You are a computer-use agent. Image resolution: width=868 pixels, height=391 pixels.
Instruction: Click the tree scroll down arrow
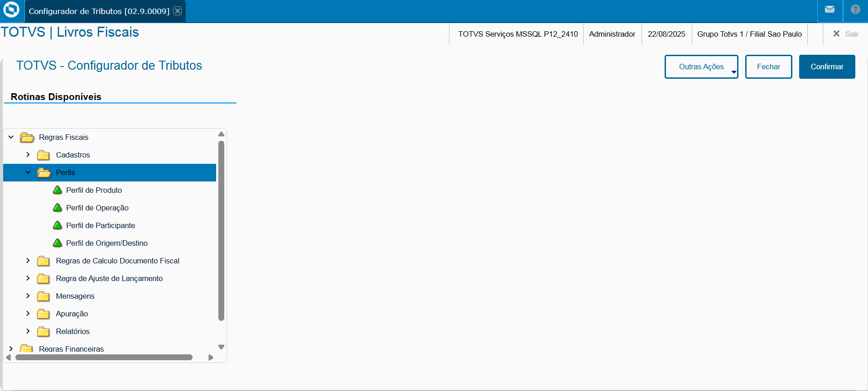tap(221, 347)
